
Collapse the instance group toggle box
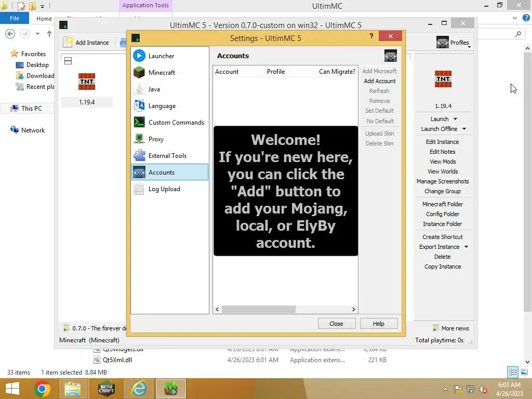coord(68,61)
